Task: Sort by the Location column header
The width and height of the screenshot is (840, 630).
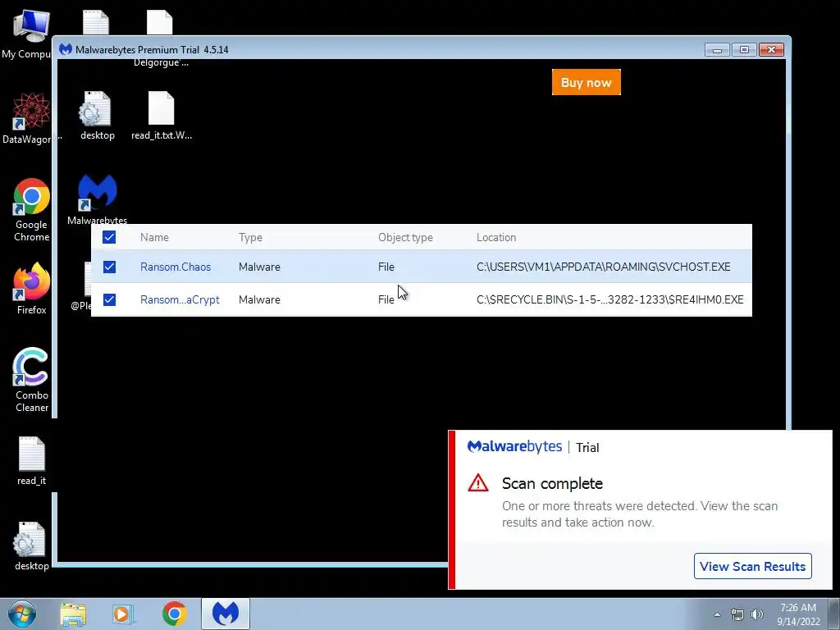Action: click(x=496, y=237)
